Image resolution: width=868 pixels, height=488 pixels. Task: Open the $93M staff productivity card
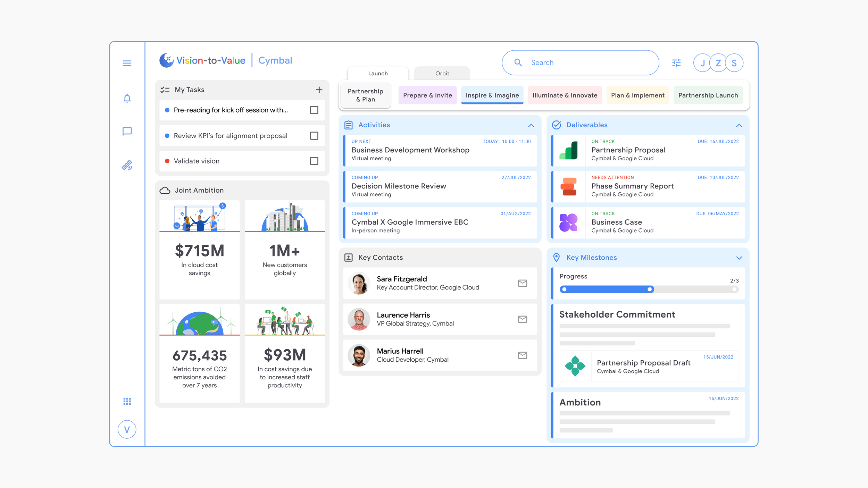click(285, 353)
